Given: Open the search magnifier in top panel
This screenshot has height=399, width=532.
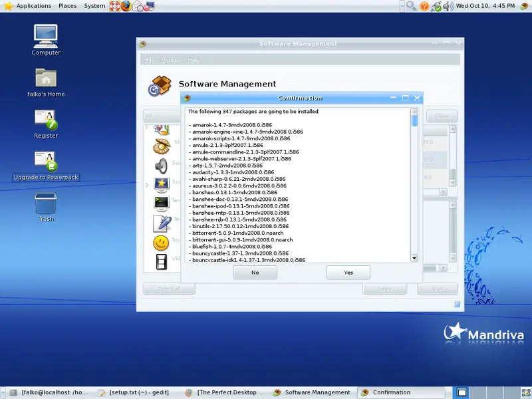Looking at the screenshot, I should [x=412, y=6].
